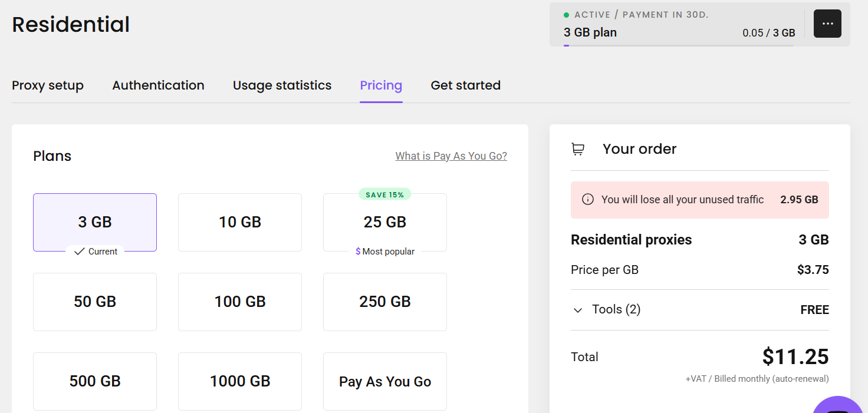Choose the 25 GB plan

pyautogui.click(x=385, y=222)
